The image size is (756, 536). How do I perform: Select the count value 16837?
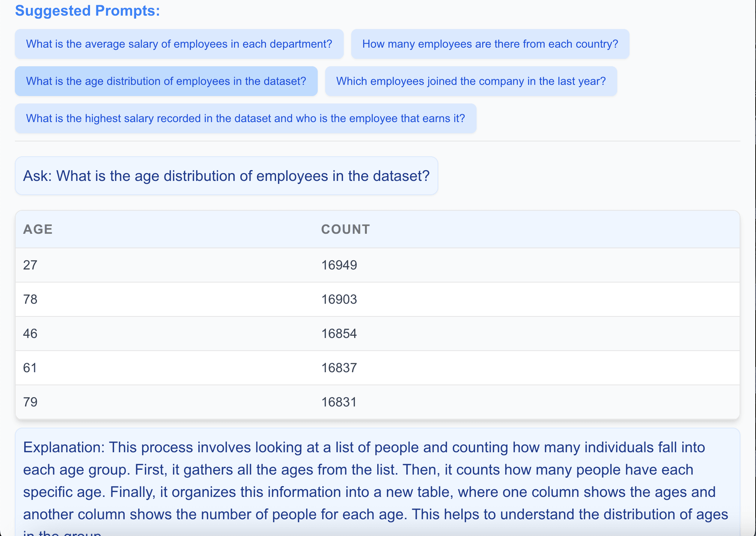[339, 368]
